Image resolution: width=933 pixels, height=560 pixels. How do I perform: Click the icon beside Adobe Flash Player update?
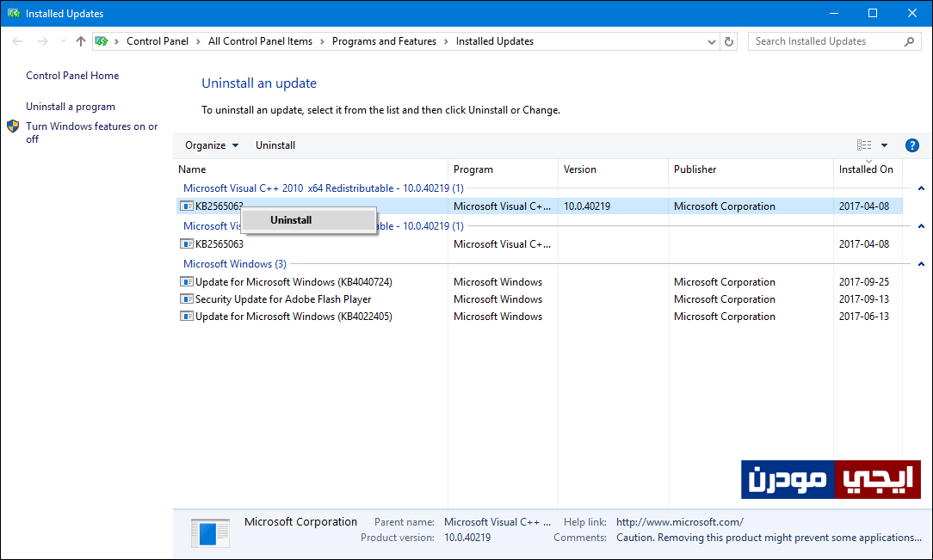[x=187, y=299]
